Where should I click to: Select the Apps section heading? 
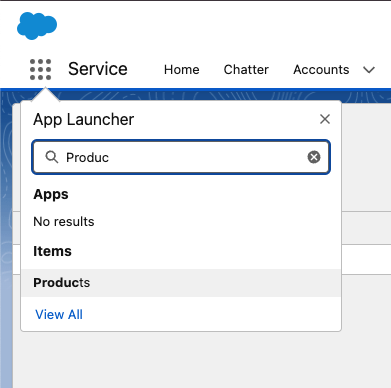(51, 194)
